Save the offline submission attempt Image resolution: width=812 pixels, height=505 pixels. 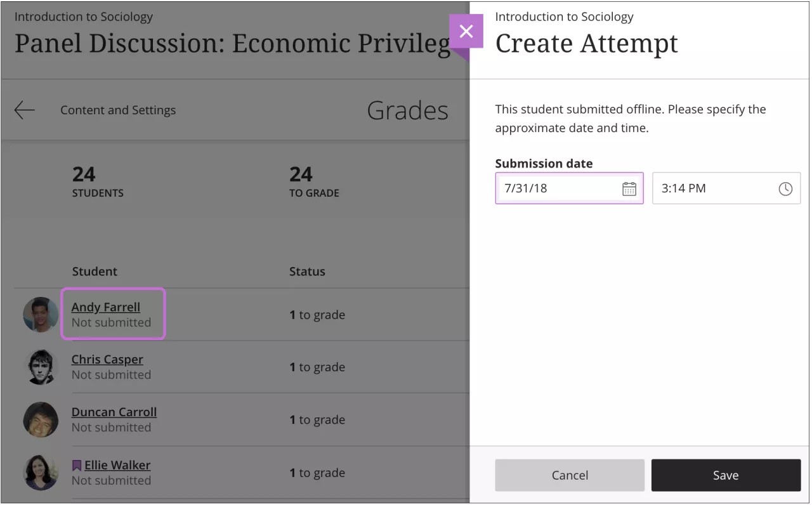[x=726, y=475]
